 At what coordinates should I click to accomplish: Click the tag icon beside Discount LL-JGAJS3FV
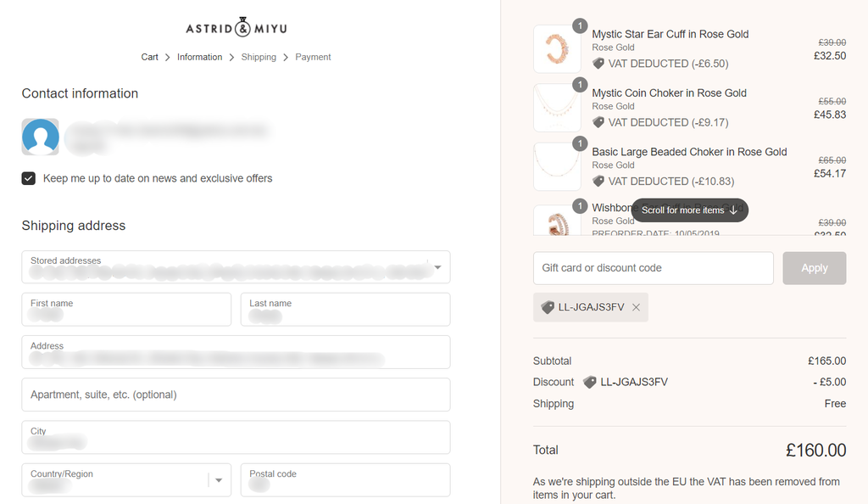tap(590, 382)
